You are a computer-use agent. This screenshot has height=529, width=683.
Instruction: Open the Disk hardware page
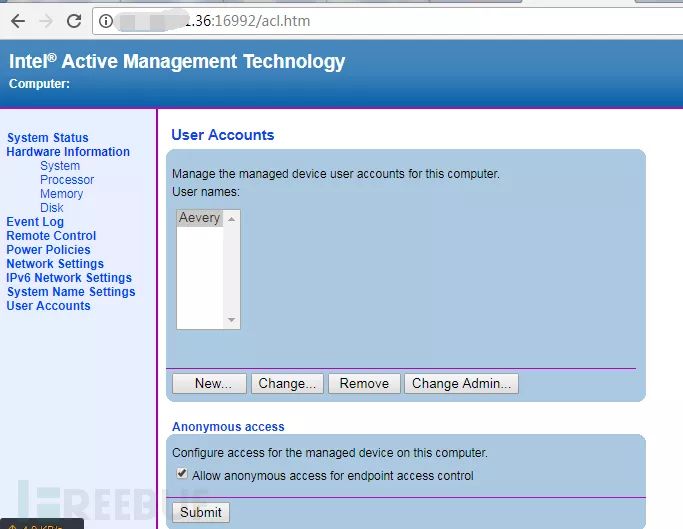tap(51, 207)
